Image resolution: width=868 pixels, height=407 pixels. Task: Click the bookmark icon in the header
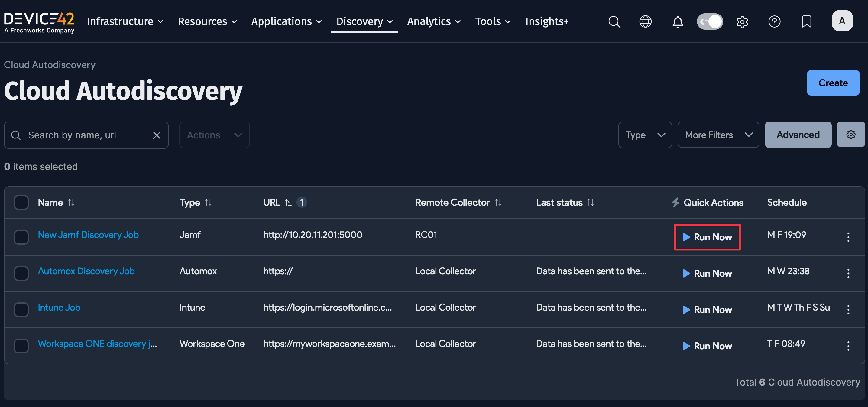(806, 21)
